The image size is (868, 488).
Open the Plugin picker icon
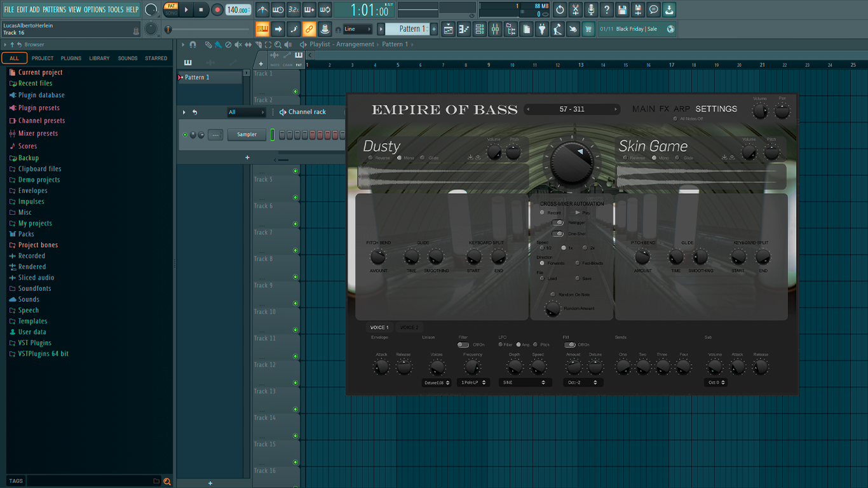click(x=542, y=29)
